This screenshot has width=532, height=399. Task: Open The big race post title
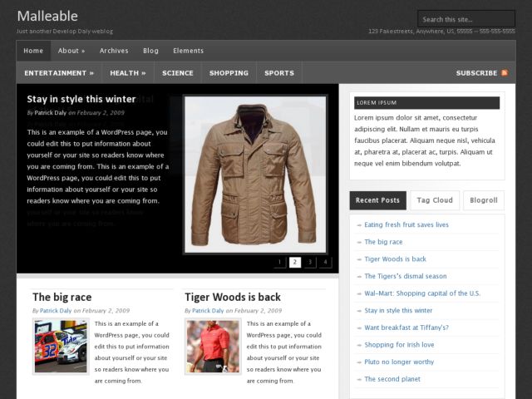pos(62,297)
